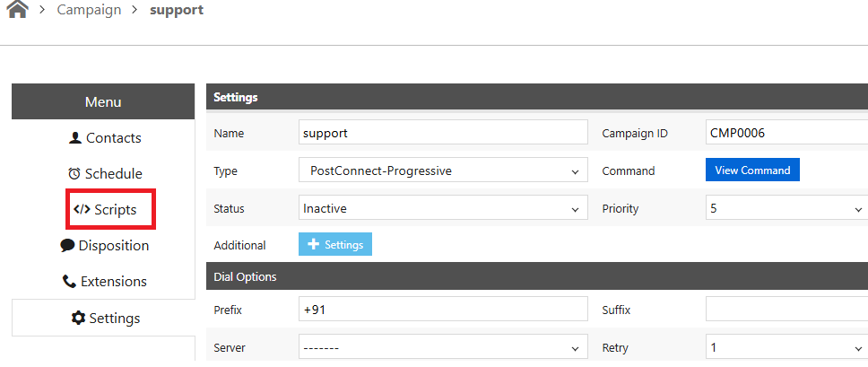Expand the Priority dropdown showing 5
868x367 pixels.
[x=786, y=209]
